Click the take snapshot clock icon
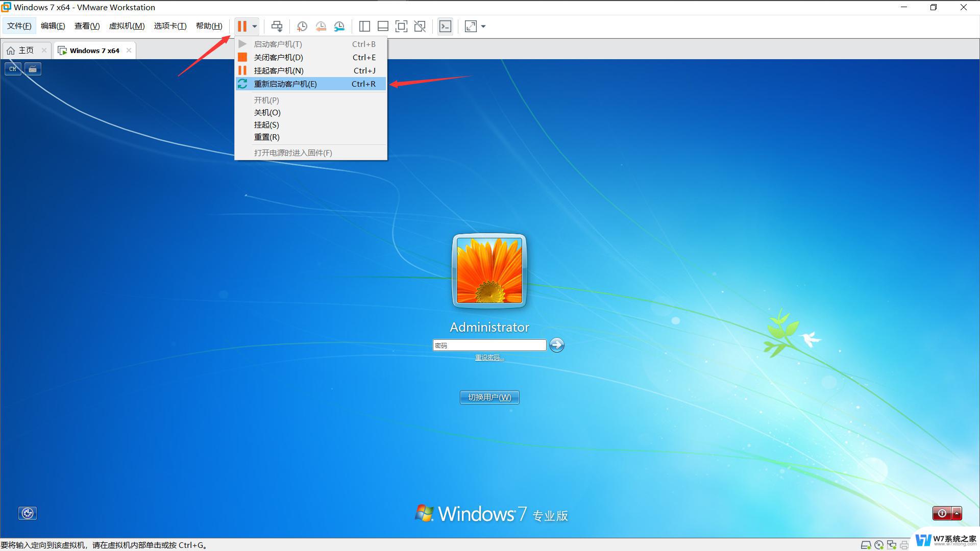This screenshot has width=980, height=551. (302, 27)
